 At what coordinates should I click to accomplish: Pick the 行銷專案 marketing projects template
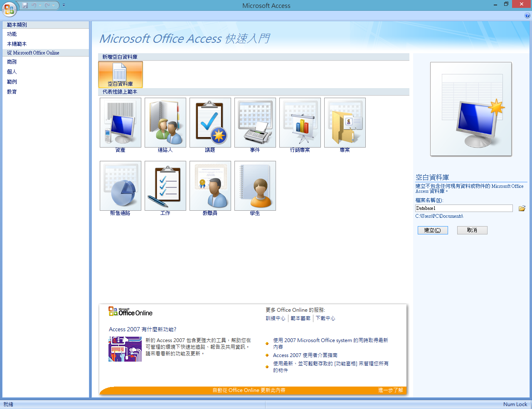[300, 123]
